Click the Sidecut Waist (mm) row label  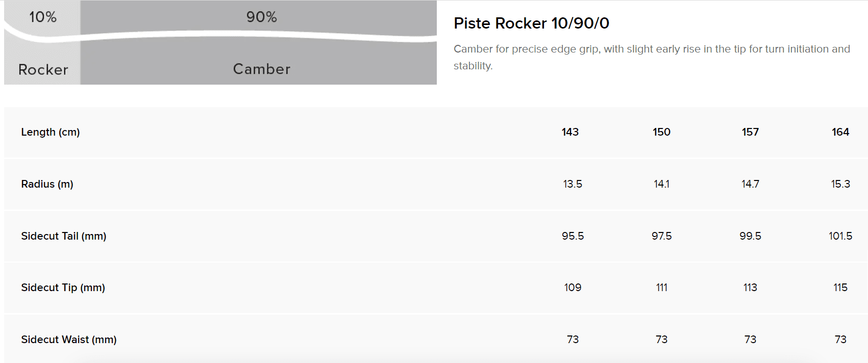pos(69,340)
